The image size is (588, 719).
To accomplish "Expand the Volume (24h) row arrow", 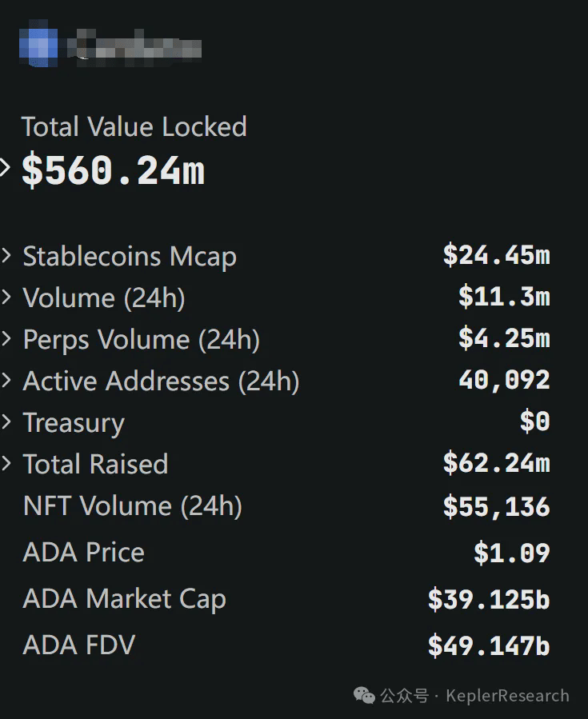I will pos(6,298).
